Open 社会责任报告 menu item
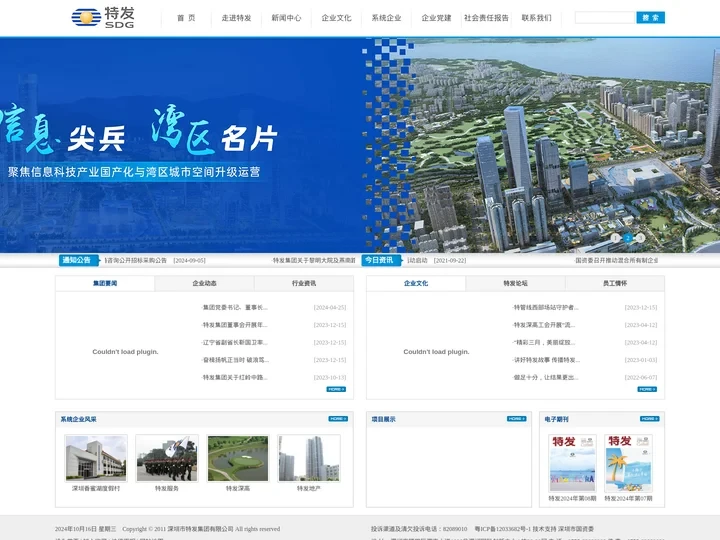This screenshot has width=720, height=540. 486,18
